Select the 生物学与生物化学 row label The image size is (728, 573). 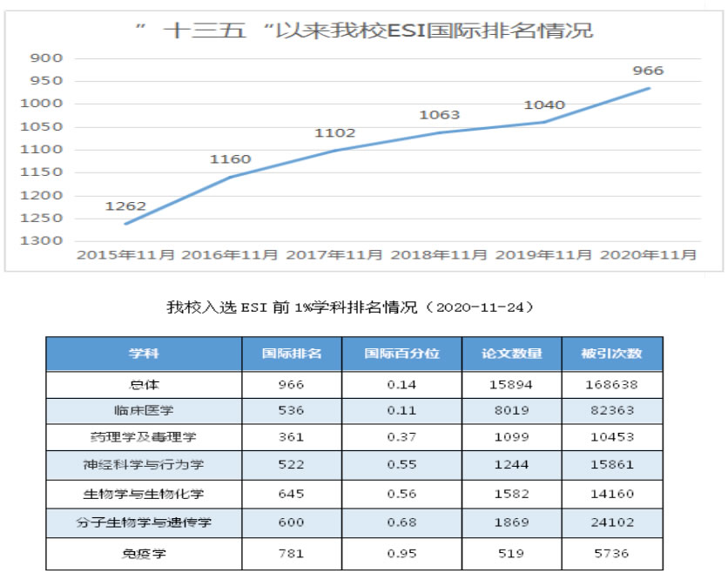144,494
